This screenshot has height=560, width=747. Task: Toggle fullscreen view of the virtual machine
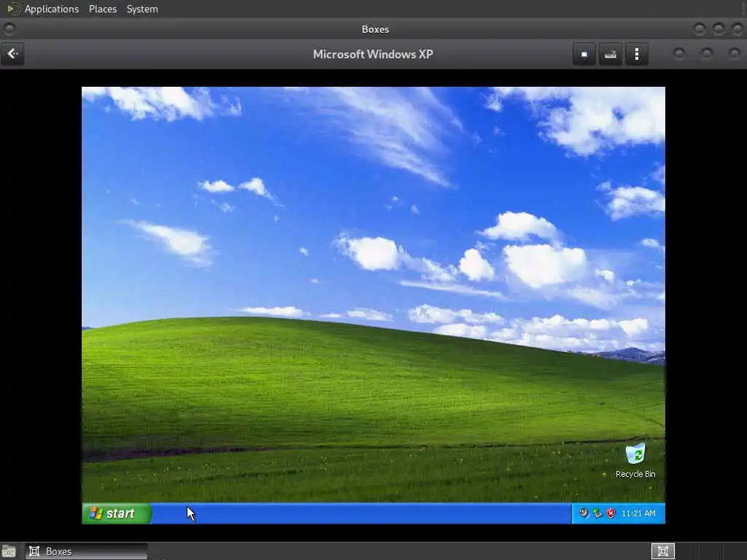(x=584, y=54)
